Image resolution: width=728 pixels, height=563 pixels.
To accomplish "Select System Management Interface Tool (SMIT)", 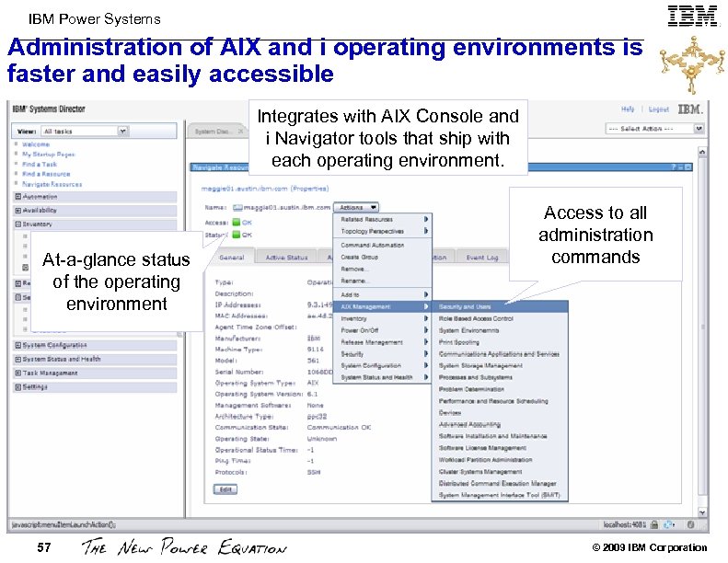I will (x=500, y=495).
